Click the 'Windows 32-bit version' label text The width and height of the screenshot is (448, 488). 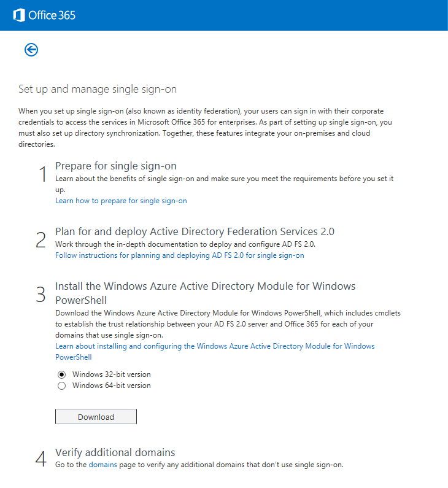111,374
